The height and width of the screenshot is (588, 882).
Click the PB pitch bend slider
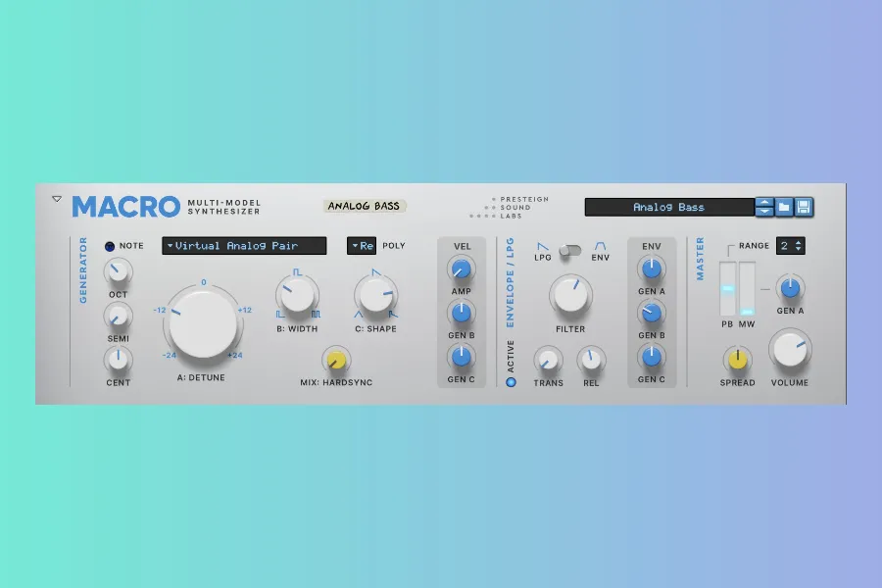pyautogui.click(x=727, y=290)
